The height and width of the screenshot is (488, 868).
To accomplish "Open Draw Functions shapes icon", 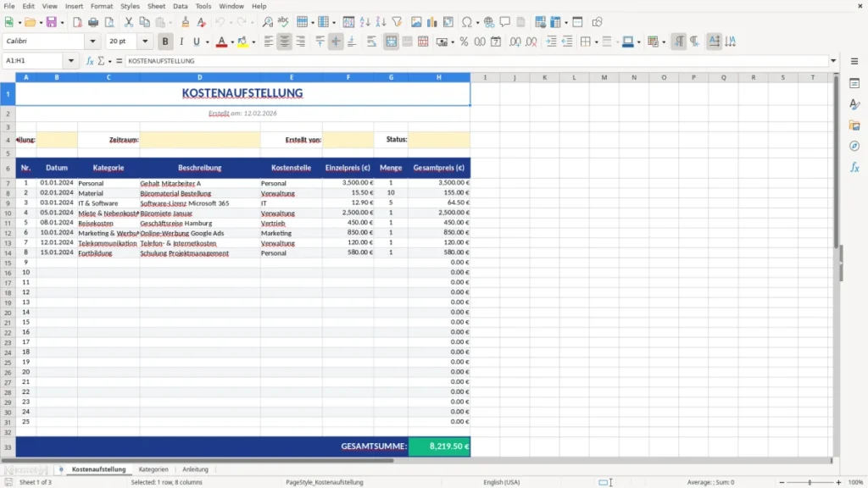I will [x=597, y=22].
